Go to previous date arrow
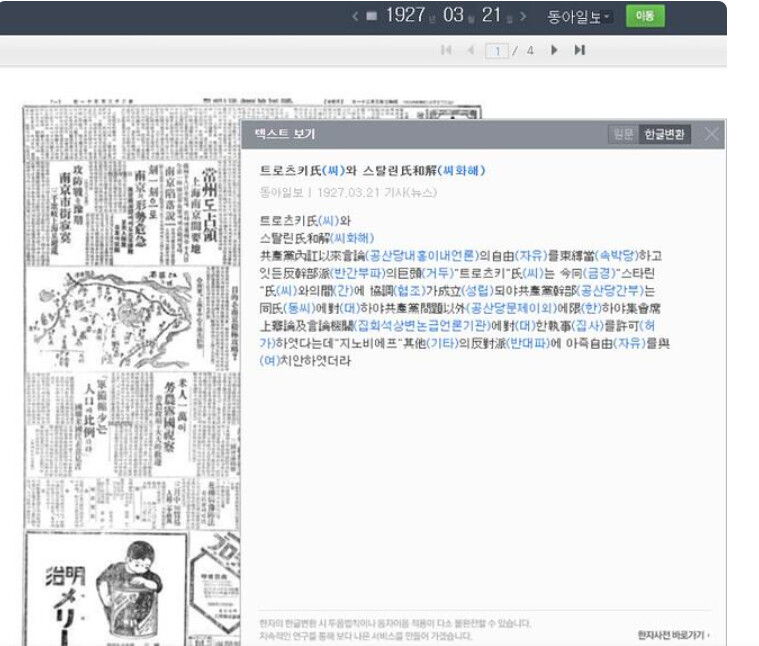Viewport: 759px width, 646px height. (x=356, y=16)
